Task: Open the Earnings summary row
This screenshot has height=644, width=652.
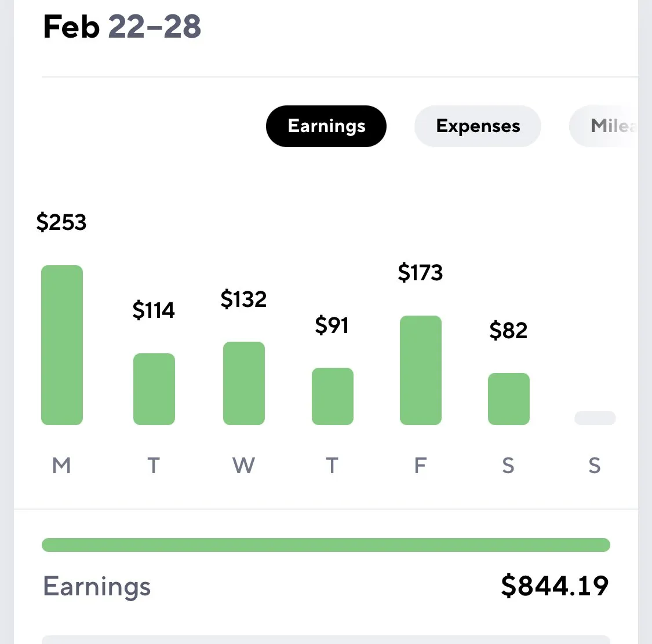Action: [x=326, y=586]
